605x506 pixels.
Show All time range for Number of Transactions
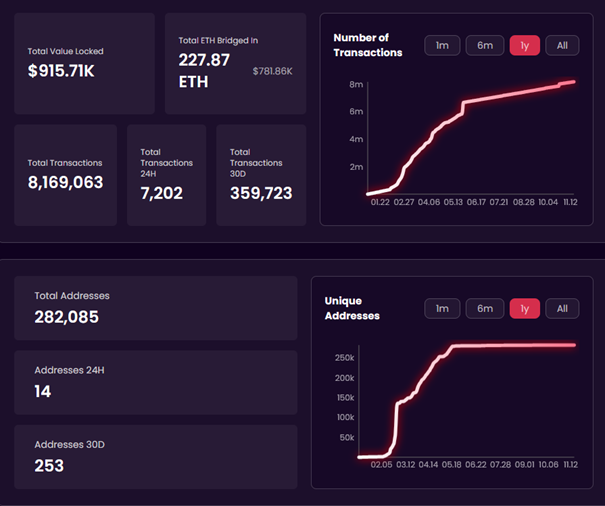coord(562,45)
